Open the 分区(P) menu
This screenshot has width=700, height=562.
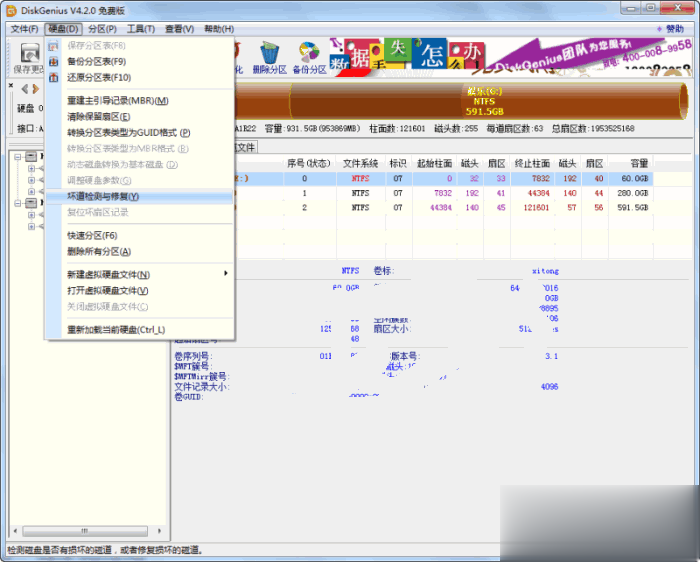tap(102, 29)
